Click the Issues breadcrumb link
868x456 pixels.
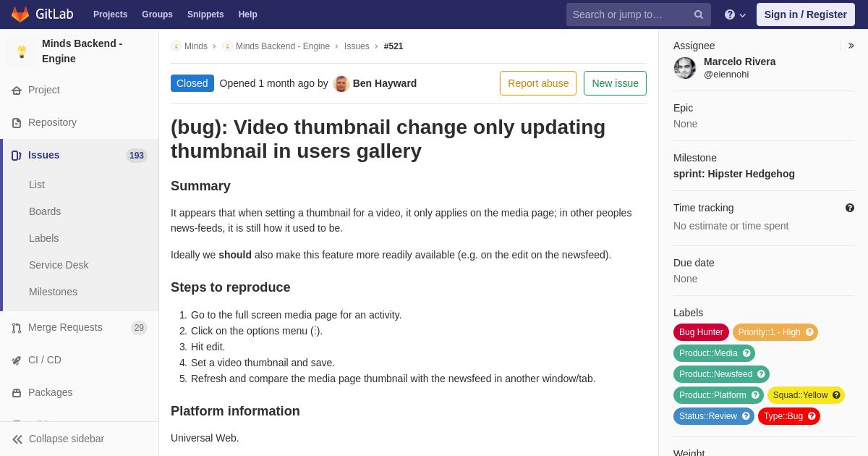357,46
